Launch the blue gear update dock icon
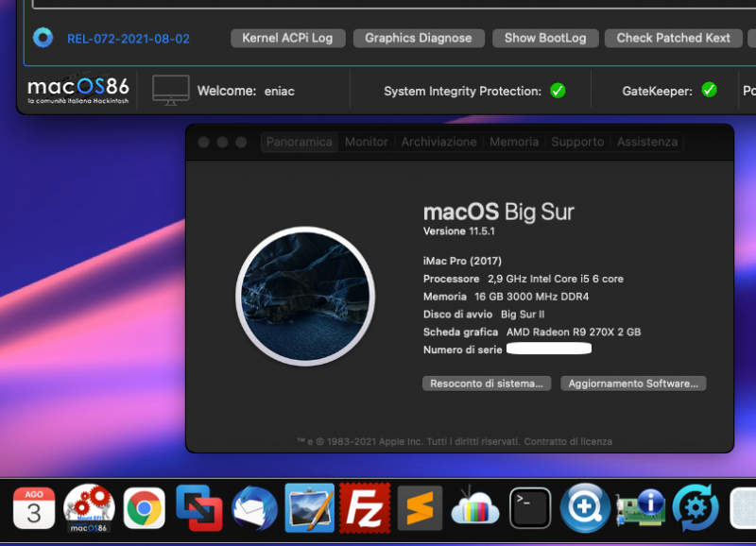 point(696,508)
